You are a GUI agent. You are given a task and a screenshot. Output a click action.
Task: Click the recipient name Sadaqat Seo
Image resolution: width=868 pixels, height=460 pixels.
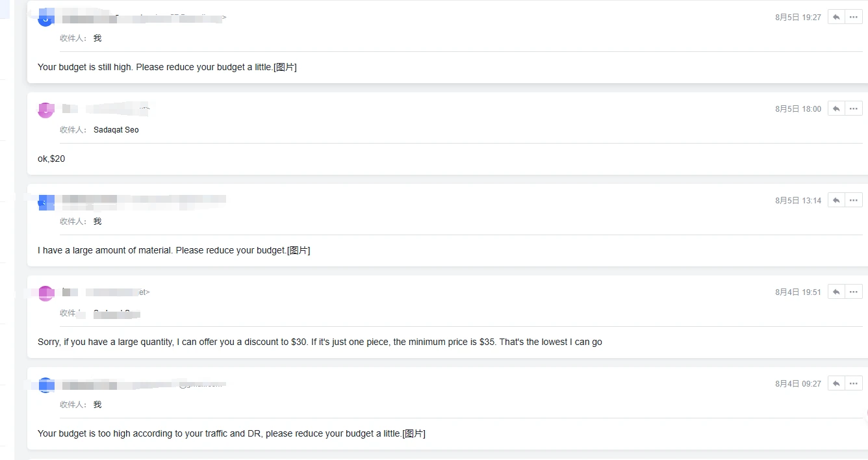[x=116, y=130]
